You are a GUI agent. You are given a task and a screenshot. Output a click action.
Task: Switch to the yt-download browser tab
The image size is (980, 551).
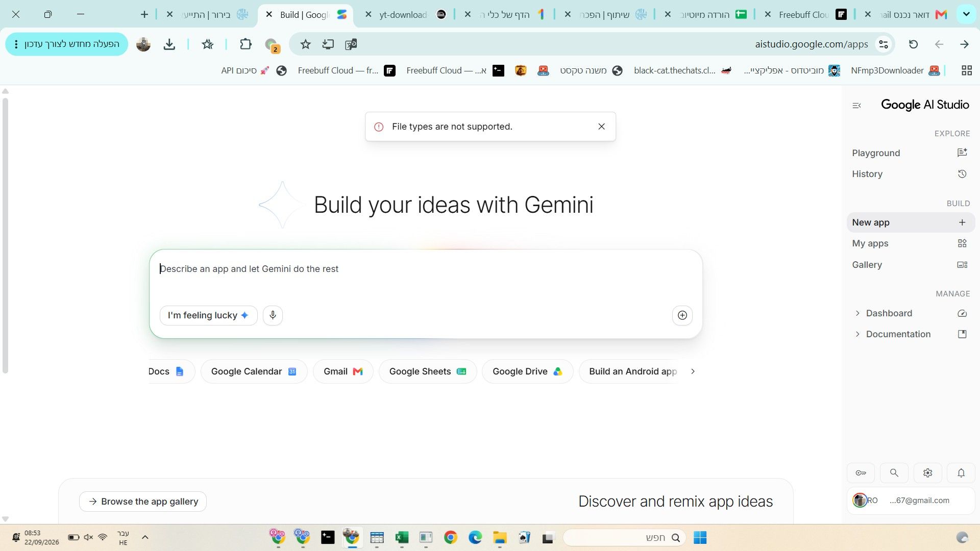(406, 14)
